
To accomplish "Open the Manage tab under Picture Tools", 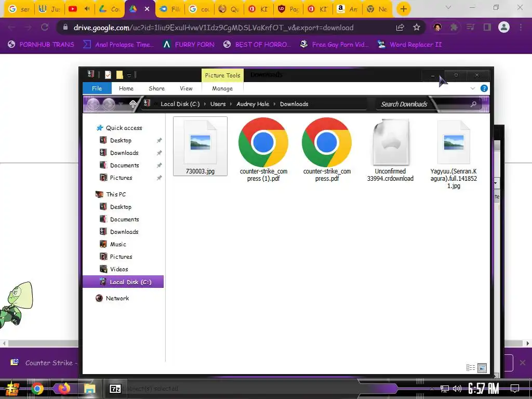I will click(x=222, y=88).
